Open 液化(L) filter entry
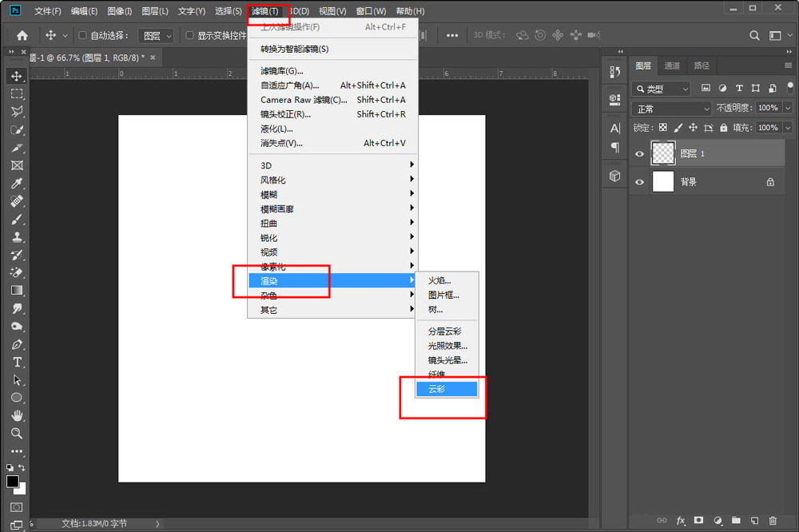The width and height of the screenshot is (799, 532). click(332, 129)
